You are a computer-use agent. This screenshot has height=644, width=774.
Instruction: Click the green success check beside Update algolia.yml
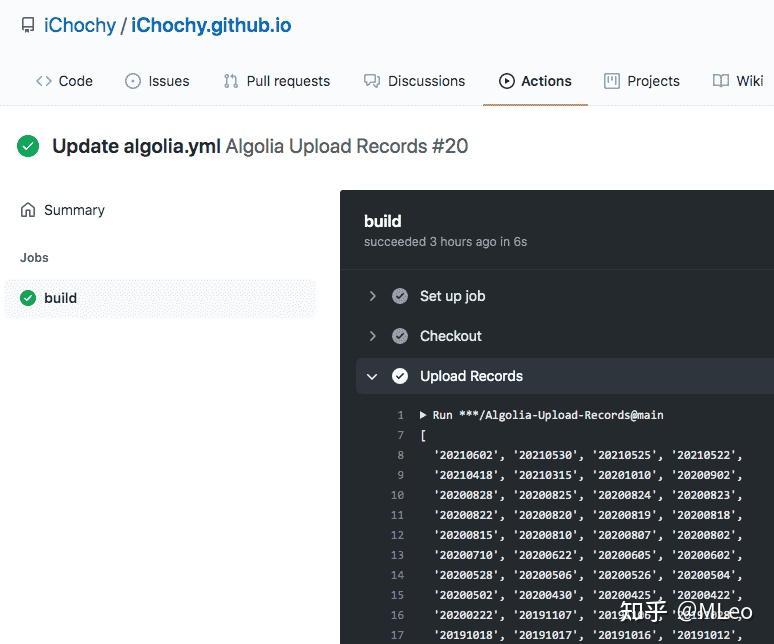(28, 146)
